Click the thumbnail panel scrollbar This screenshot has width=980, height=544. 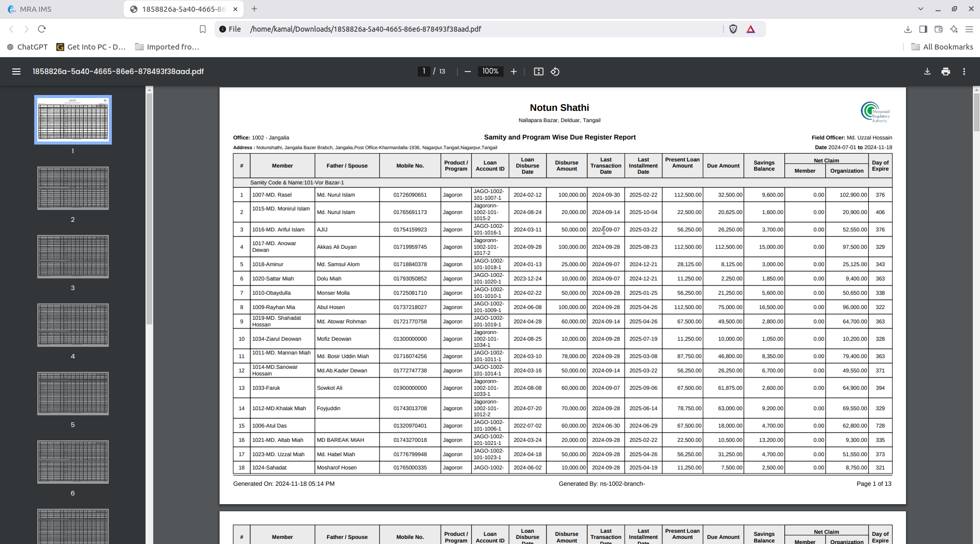(149, 209)
